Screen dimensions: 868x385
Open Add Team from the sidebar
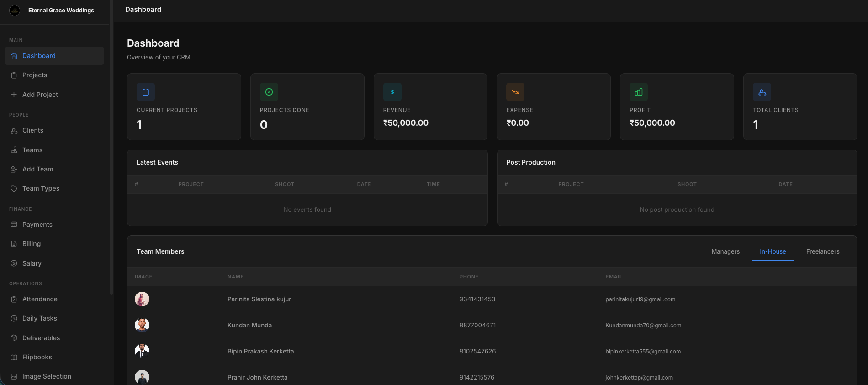tap(54, 169)
